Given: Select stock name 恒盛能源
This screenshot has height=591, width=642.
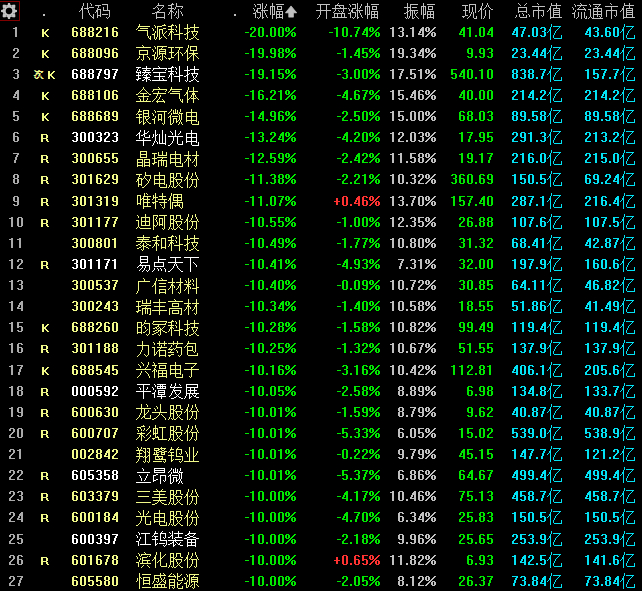Looking at the screenshot, I should click(167, 581).
